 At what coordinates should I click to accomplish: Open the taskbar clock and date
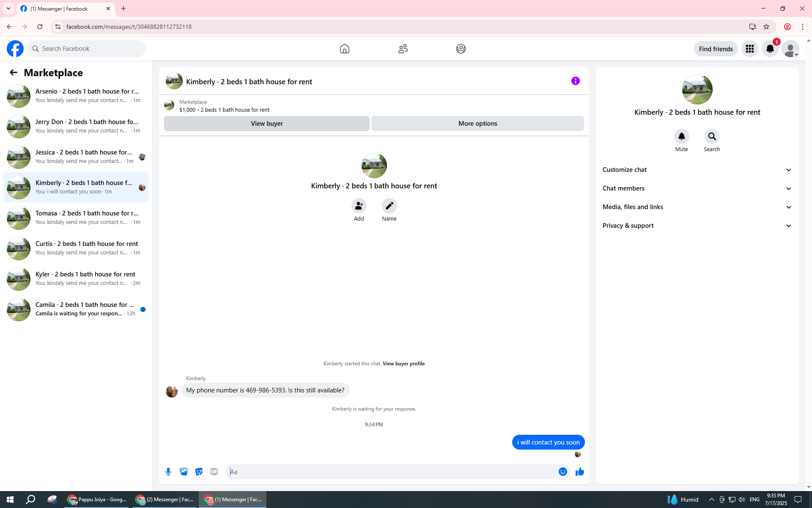[776, 500]
